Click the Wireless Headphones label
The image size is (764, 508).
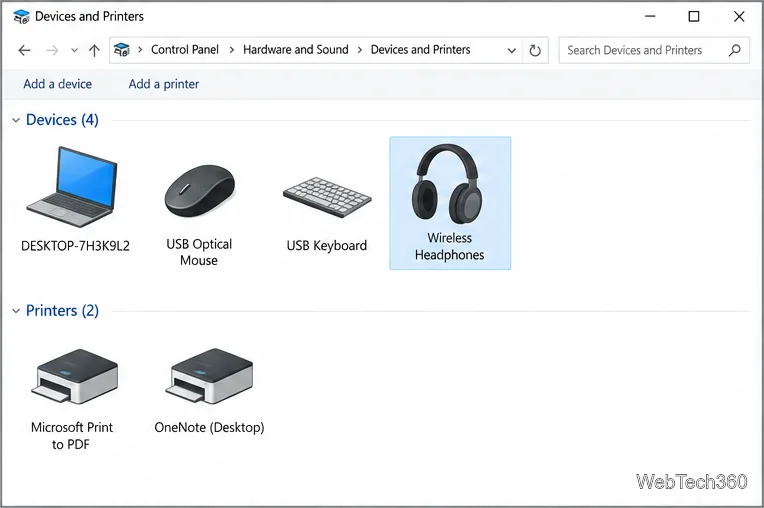point(449,246)
